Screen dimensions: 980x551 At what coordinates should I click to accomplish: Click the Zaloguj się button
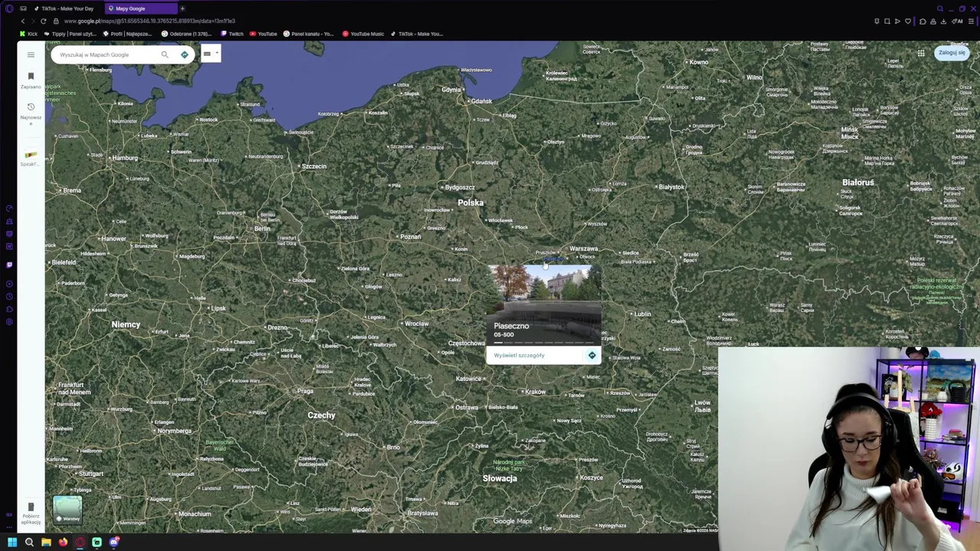(952, 53)
